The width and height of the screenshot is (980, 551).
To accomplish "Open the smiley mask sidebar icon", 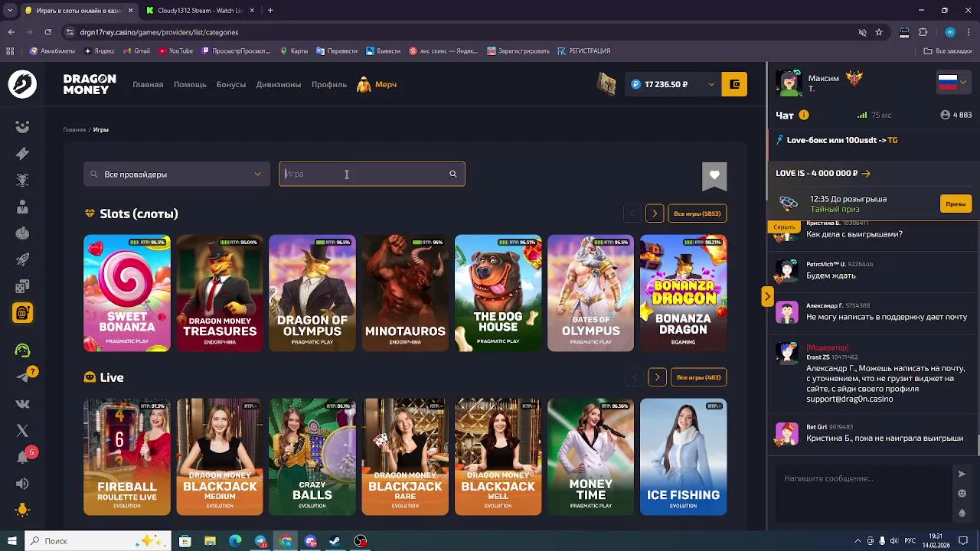I will tap(22, 127).
